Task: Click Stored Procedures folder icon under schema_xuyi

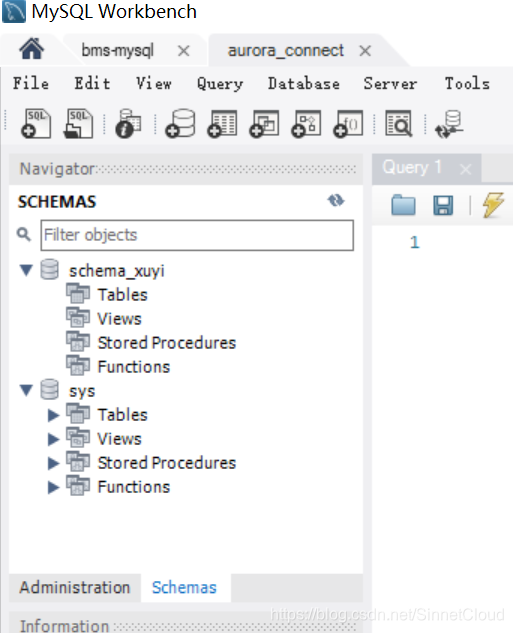Action: pos(78,342)
